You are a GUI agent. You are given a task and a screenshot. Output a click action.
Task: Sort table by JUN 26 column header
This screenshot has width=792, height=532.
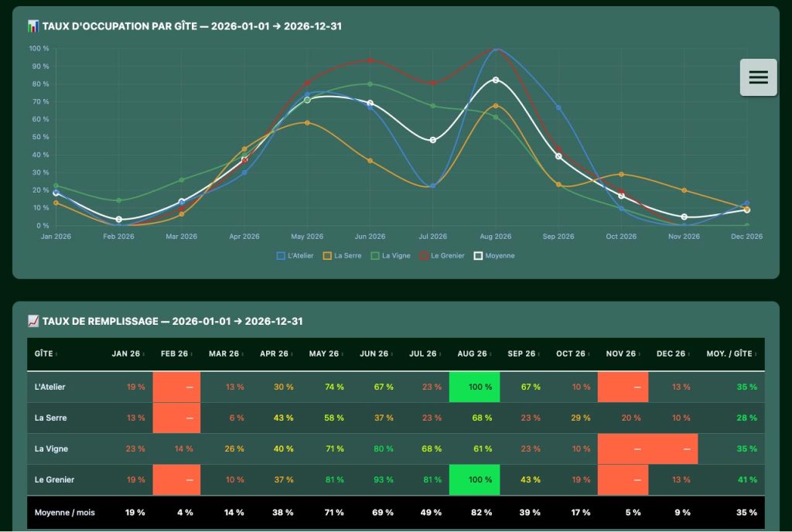376,354
